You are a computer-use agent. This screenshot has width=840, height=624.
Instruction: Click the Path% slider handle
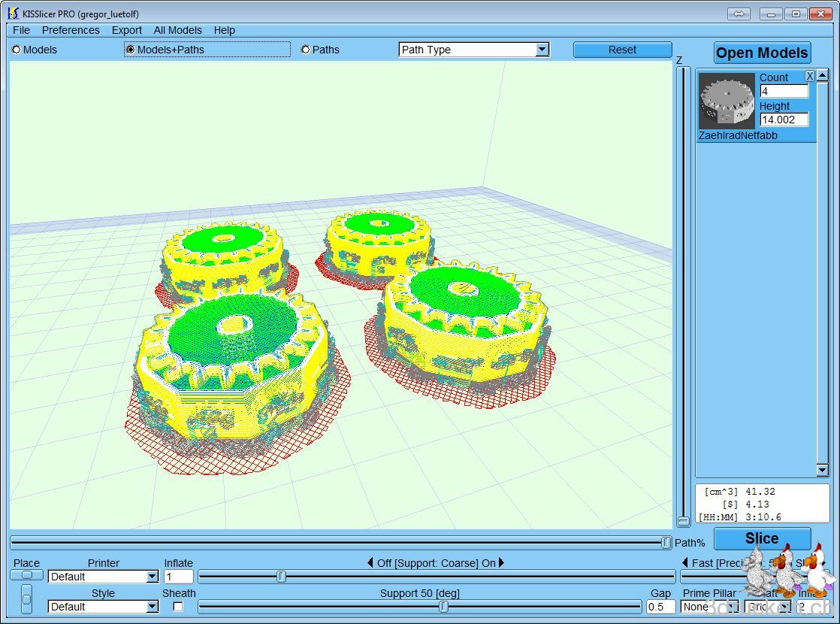click(666, 543)
